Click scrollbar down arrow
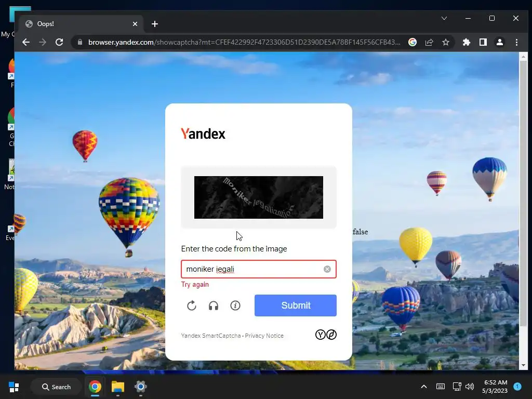Screen dimensions: 532x399 click(x=523, y=365)
